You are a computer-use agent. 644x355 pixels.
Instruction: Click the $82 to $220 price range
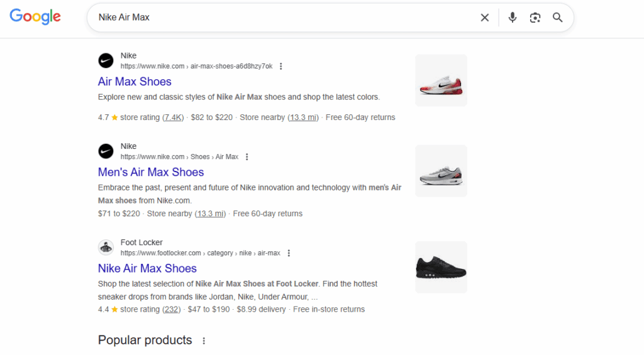pyautogui.click(x=211, y=117)
